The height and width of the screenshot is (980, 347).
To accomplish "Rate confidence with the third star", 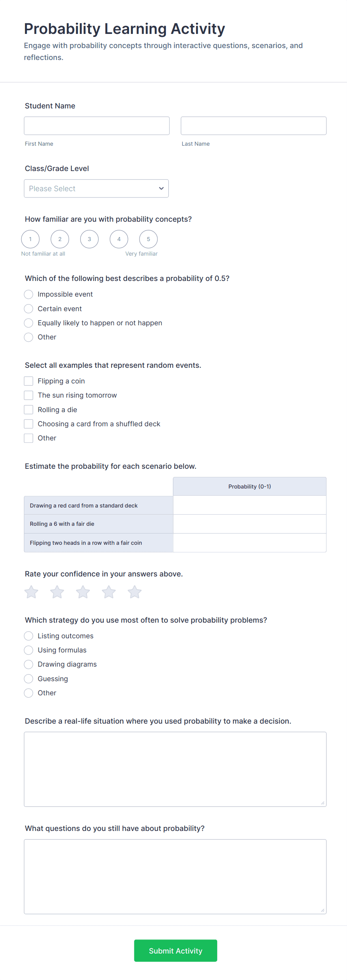I will coord(83,592).
